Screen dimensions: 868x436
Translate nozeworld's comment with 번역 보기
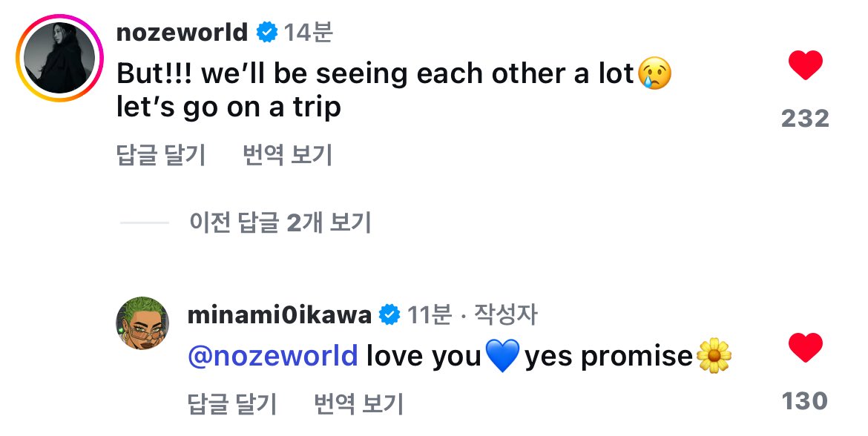tap(287, 154)
